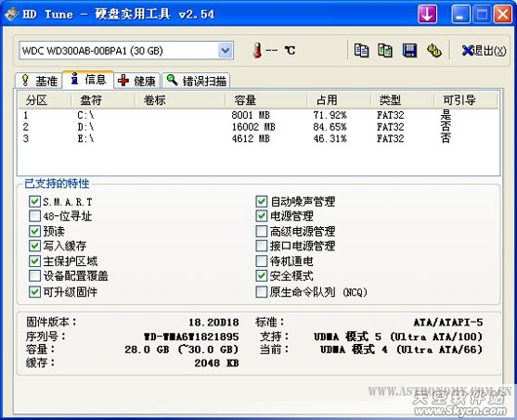Click the 分区 column header

tap(44, 99)
